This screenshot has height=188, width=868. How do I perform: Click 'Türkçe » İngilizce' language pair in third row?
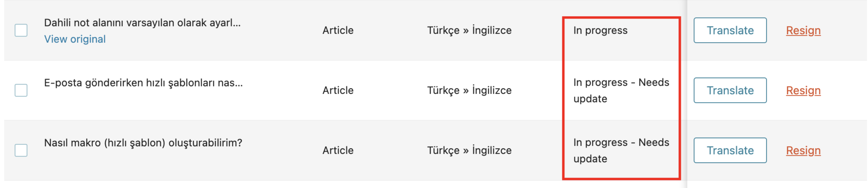(x=469, y=150)
